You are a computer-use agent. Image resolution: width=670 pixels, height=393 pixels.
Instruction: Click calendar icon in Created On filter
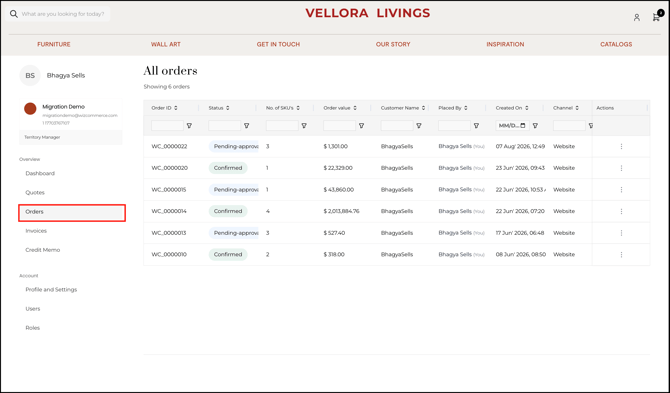coord(523,126)
